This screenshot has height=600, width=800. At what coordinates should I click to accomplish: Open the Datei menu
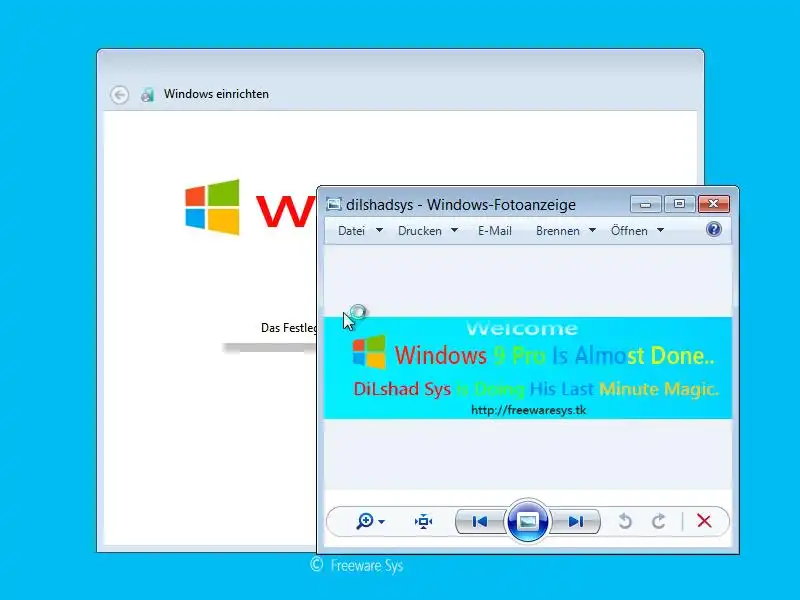[352, 231]
